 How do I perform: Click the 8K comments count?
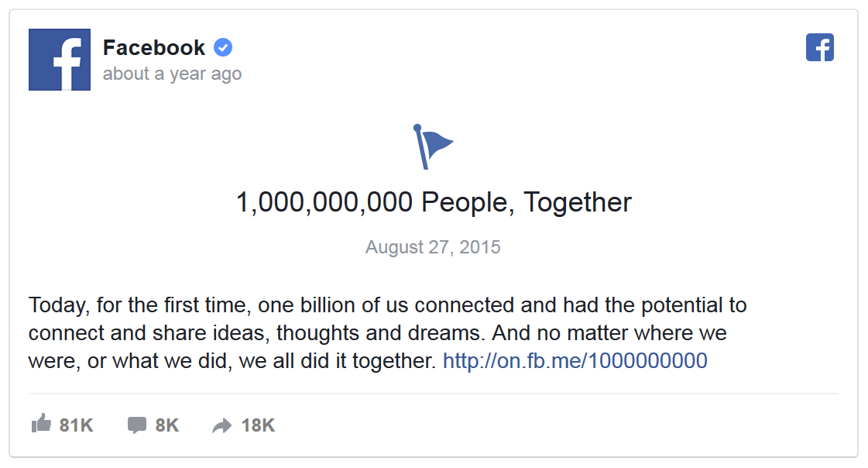click(x=167, y=425)
